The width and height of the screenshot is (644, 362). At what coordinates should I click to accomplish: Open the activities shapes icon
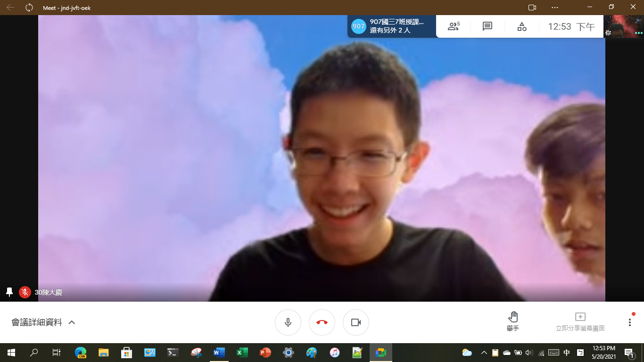click(x=522, y=26)
